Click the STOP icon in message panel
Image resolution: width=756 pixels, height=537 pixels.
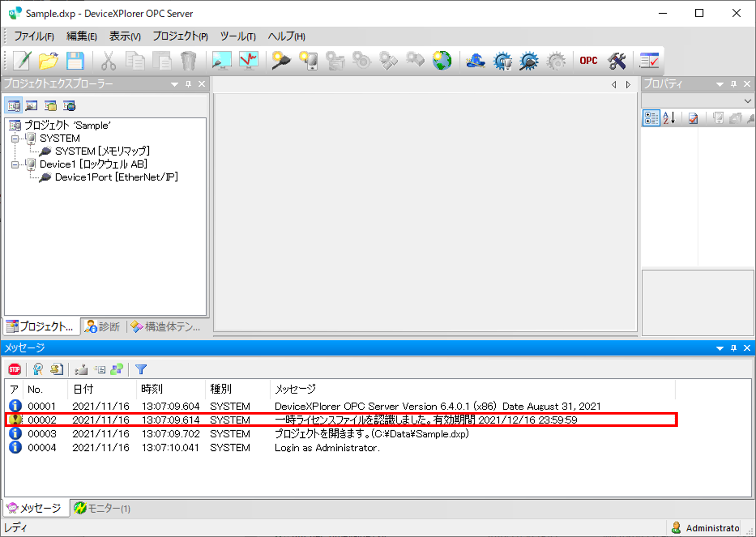(x=15, y=369)
